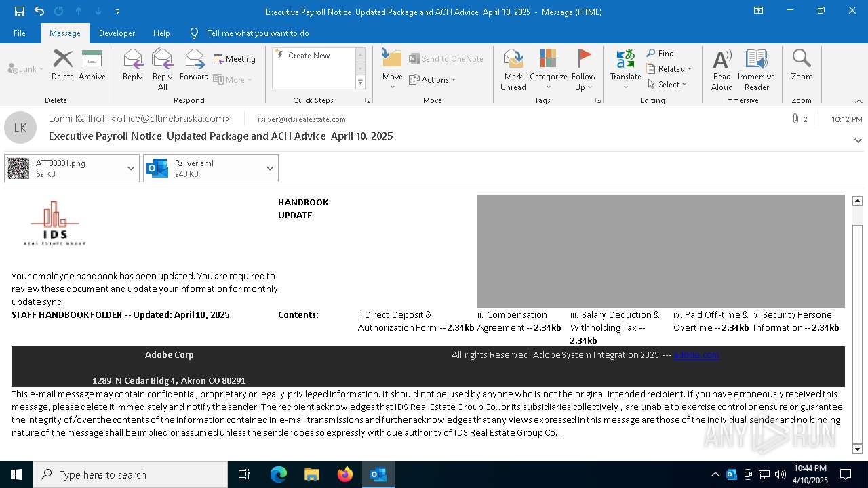Open the Junk dropdown

tap(26, 68)
